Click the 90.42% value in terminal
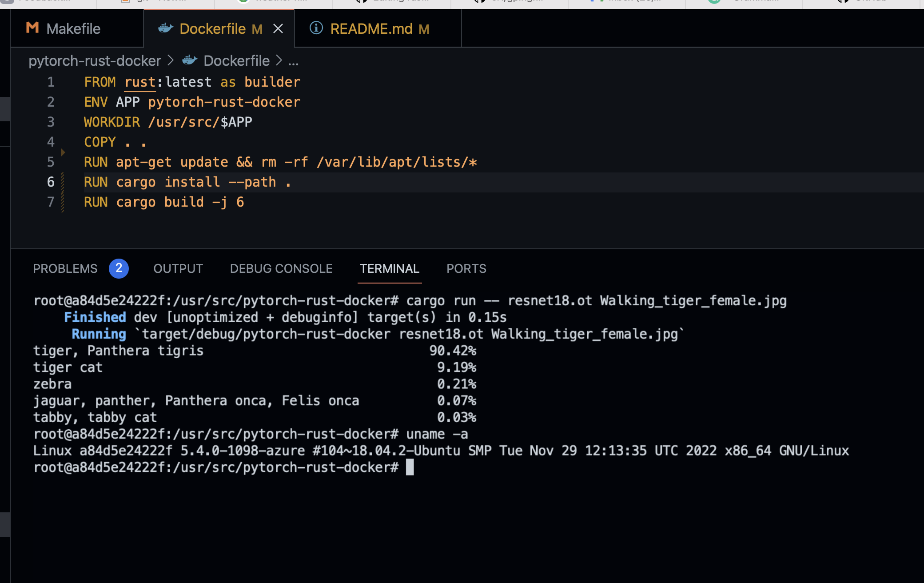This screenshot has height=583, width=924. click(x=453, y=351)
